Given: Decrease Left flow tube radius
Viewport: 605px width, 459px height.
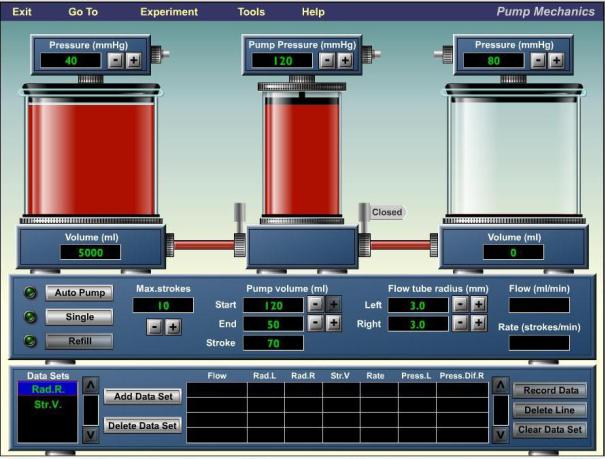Looking at the screenshot, I should (460, 304).
